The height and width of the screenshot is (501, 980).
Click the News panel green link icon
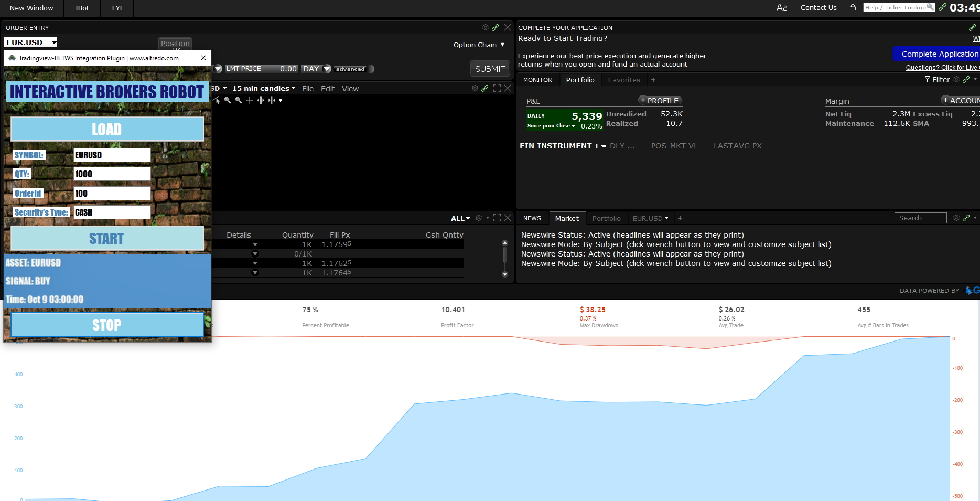click(x=966, y=218)
